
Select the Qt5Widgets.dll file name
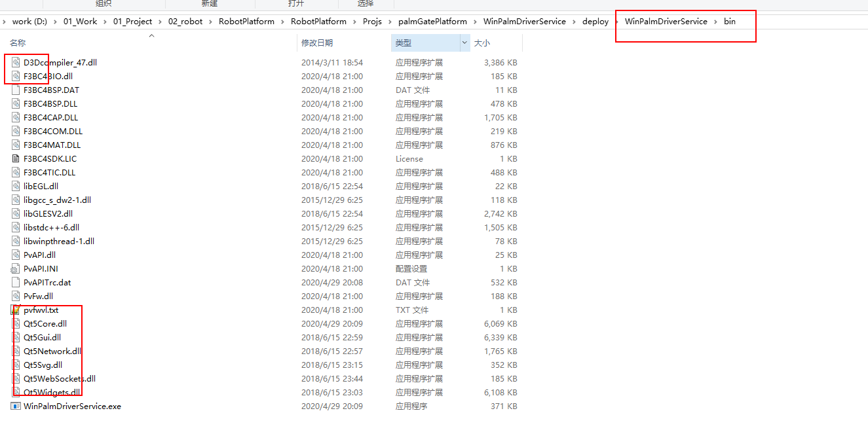(x=52, y=392)
